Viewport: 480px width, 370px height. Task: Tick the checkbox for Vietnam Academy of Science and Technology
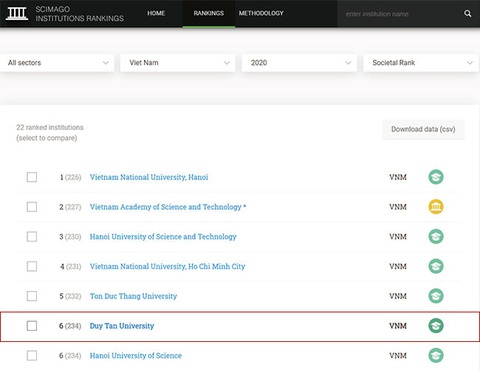point(32,207)
